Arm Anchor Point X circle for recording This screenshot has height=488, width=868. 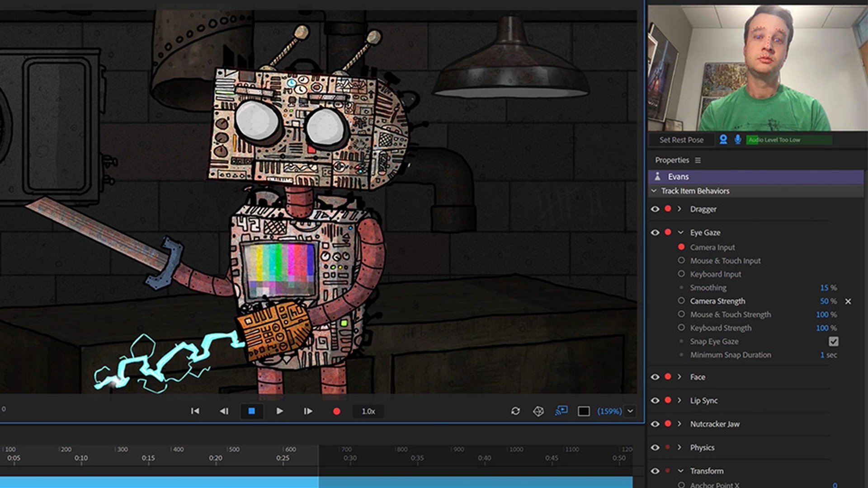tap(681, 485)
